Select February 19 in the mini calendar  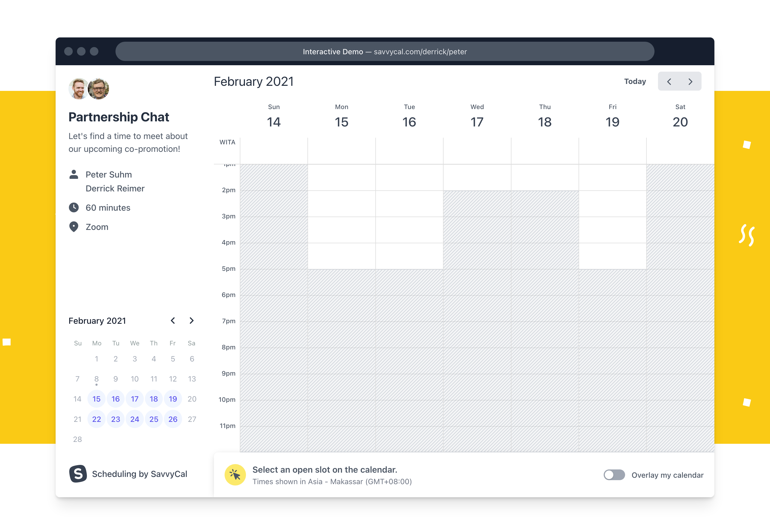173,399
